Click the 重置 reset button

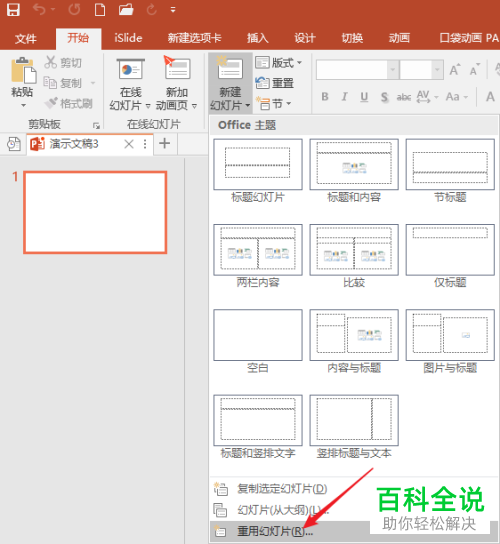[x=274, y=83]
